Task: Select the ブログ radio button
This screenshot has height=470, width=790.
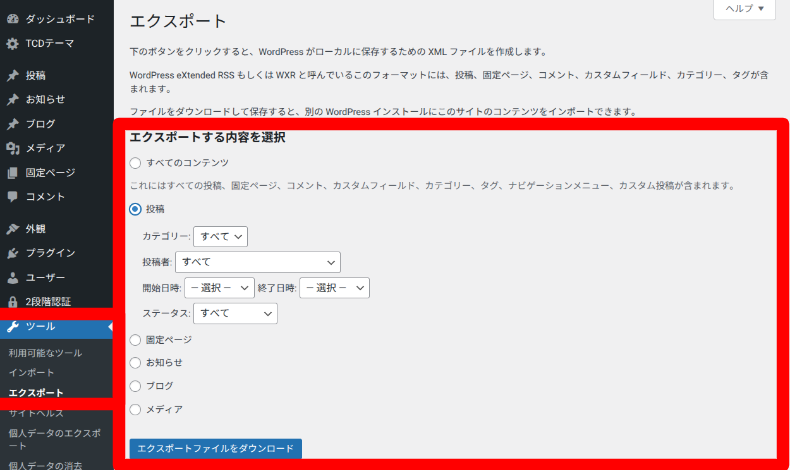Action: click(135, 386)
